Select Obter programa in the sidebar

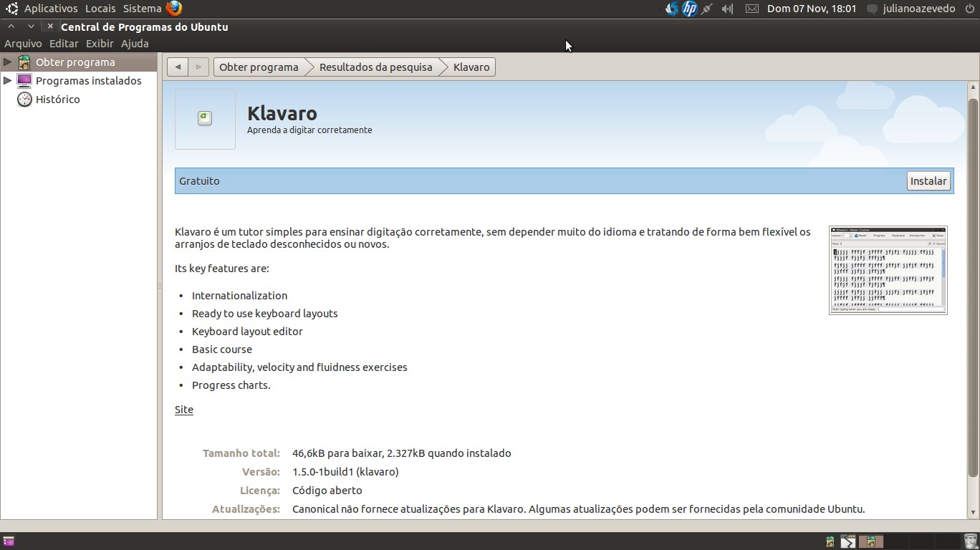[75, 62]
